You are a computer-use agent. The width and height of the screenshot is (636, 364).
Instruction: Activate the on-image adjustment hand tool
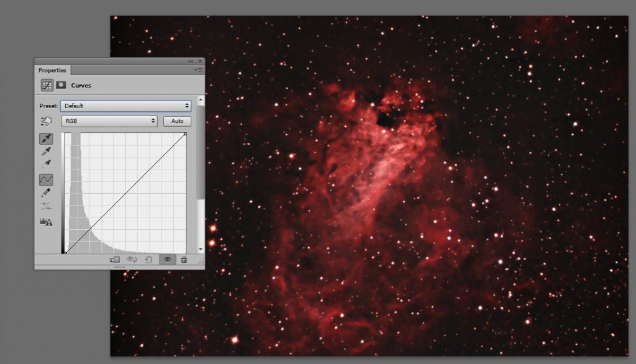pos(46,121)
